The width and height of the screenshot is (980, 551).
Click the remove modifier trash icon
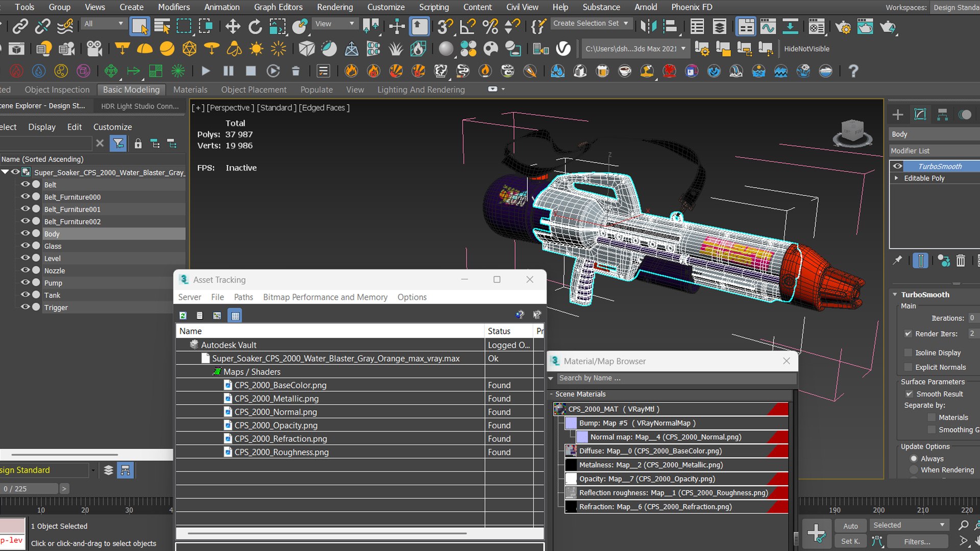(x=961, y=261)
